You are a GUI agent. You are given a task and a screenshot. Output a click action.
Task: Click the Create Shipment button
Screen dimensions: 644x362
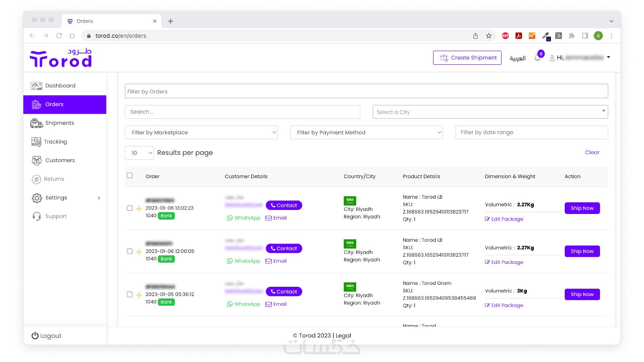[x=467, y=58]
